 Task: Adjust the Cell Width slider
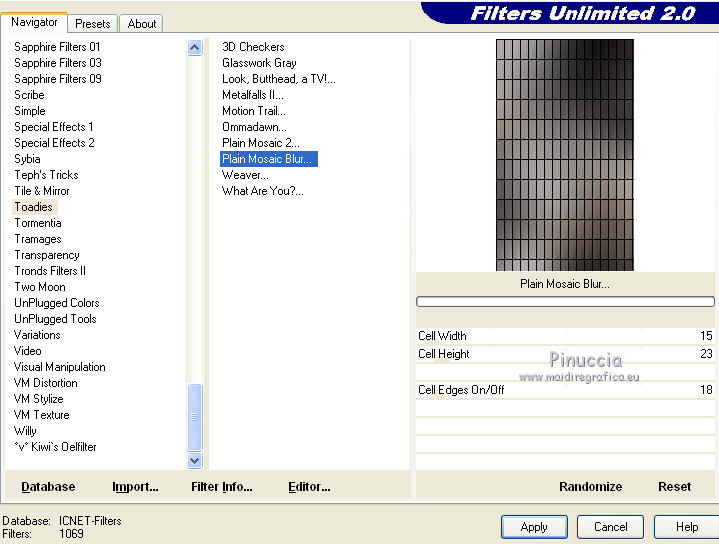(565, 336)
